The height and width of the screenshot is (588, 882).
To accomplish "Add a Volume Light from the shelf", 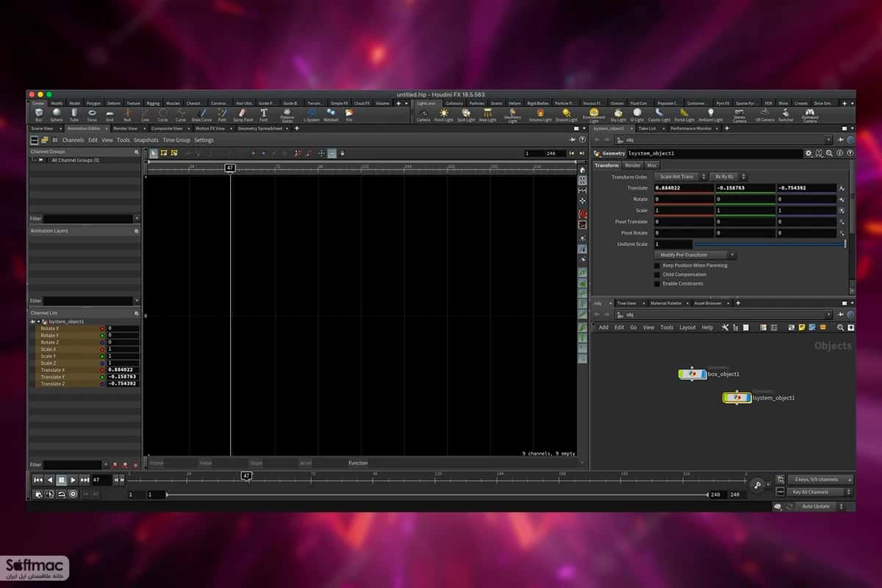I will (x=540, y=114).
